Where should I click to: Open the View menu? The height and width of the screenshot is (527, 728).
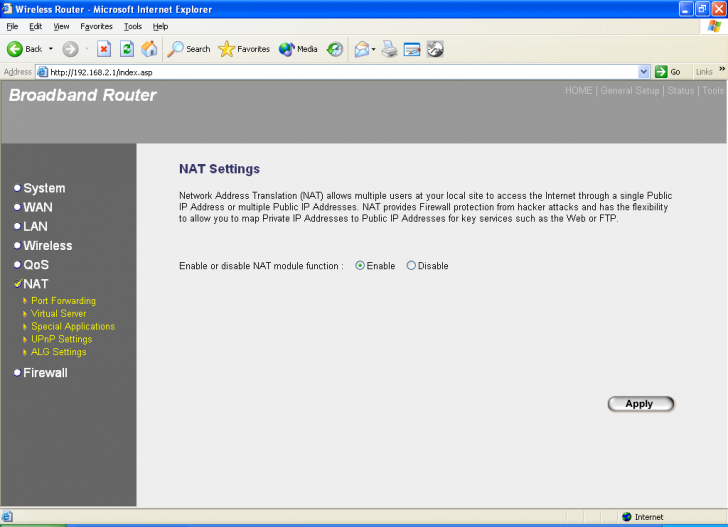pyautogui.click(x=61, y=26)
